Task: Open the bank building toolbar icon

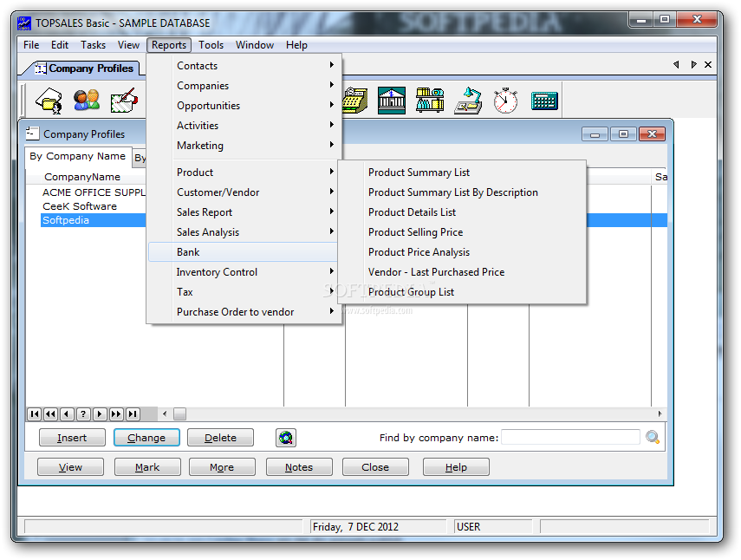Action: click(392, 101)
